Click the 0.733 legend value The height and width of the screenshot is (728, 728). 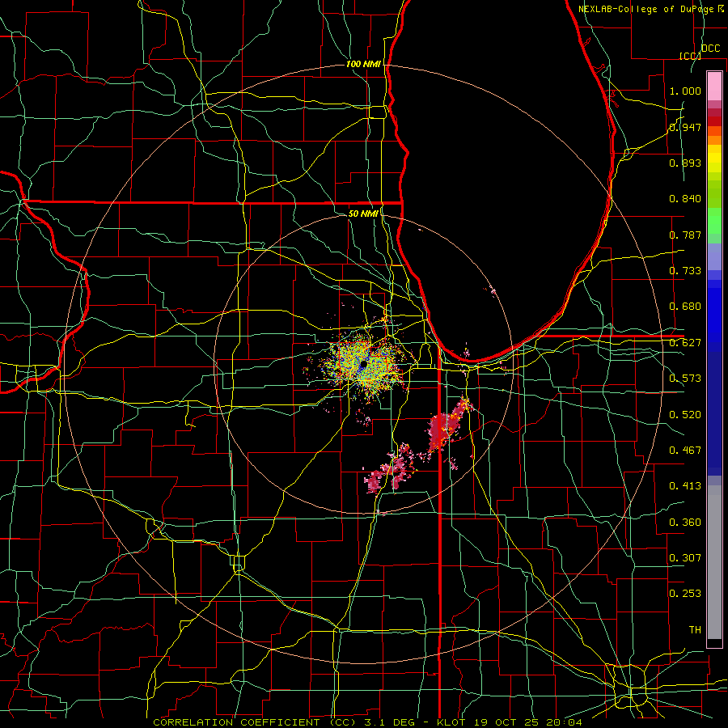click(x=685, y=271)
